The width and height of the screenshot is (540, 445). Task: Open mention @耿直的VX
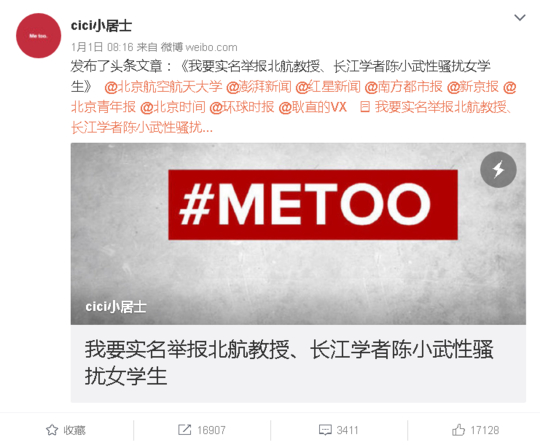pyautogui.click(x=312, y=107)
